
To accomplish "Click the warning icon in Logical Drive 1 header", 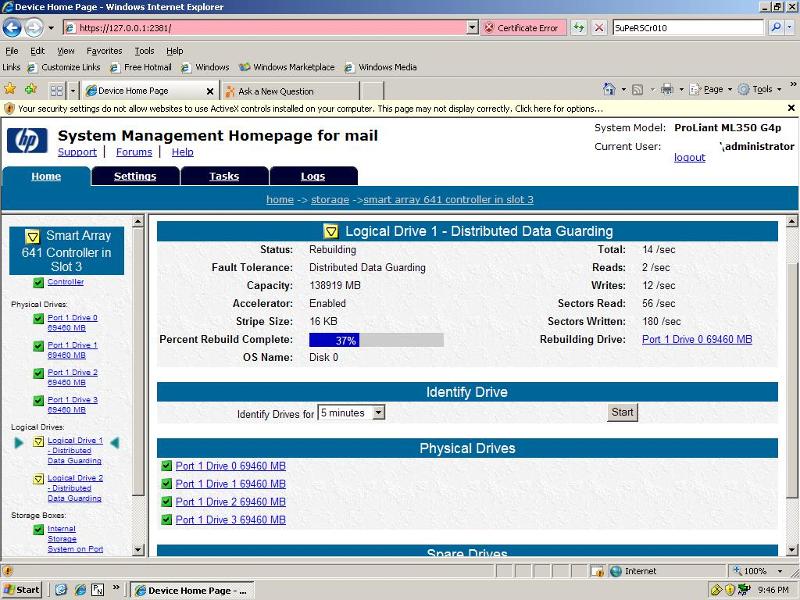I will click(x=331, y=232).
